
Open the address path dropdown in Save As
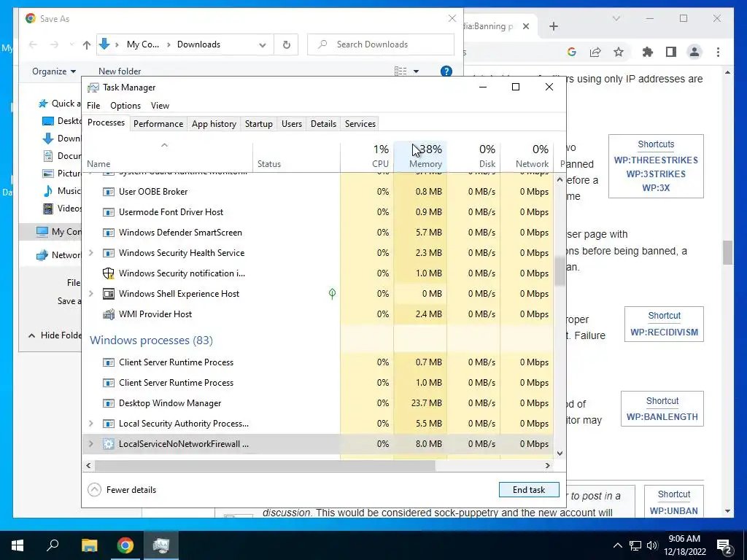coord(263,44)
